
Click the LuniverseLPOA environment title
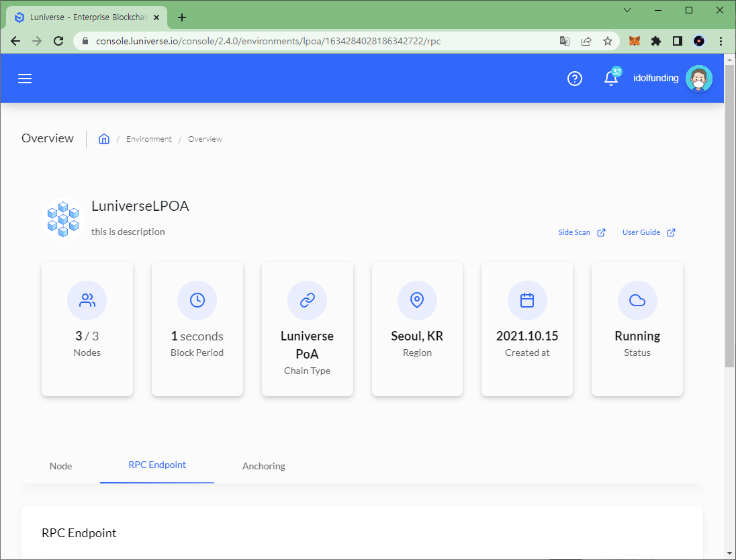coord(140,206)
